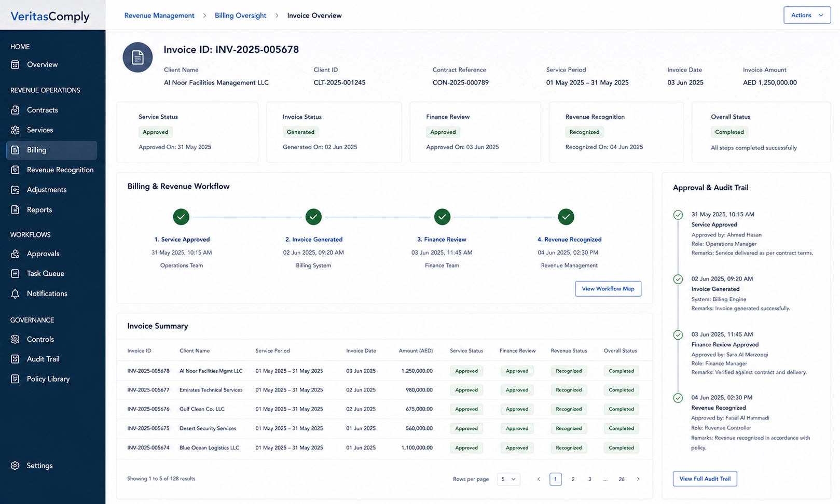Open Reports in the sidebar
The image size is (840, 504).
pyautogui.click(x=52, y=209)
